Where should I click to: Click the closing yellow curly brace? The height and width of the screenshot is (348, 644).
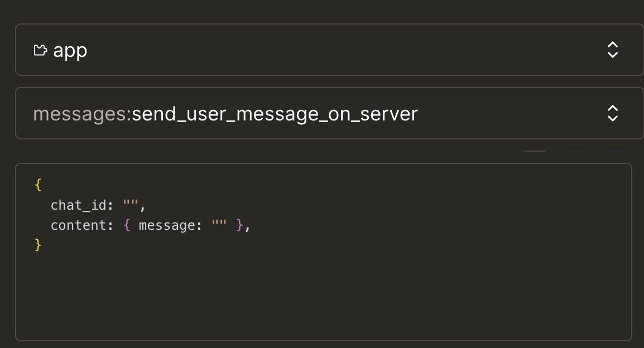coord(38,245)
